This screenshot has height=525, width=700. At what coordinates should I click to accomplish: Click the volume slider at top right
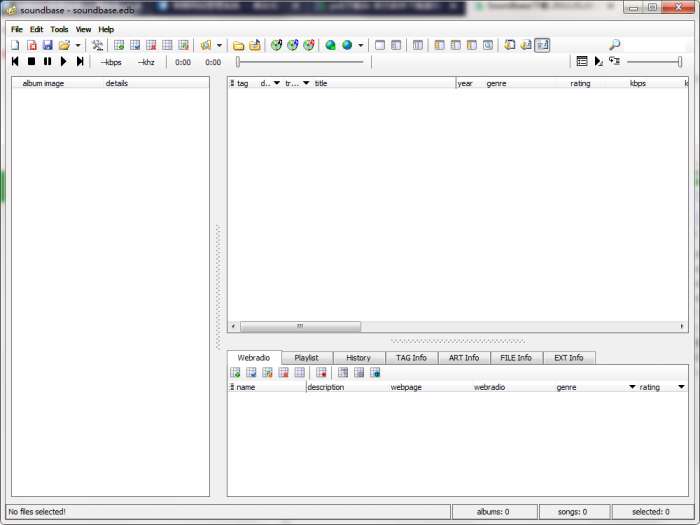coord(654,62)
